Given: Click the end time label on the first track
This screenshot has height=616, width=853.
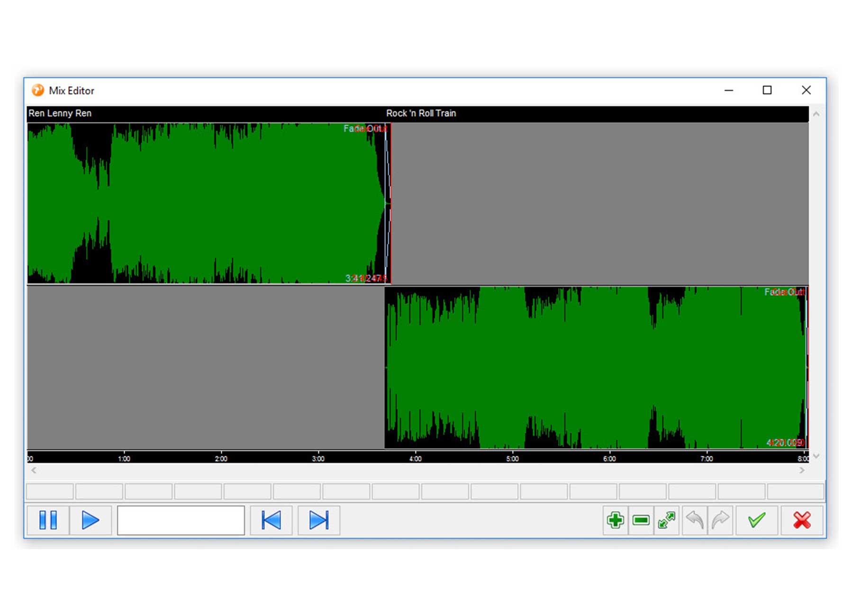Looking at the screenshot, I should click(366, 278).
